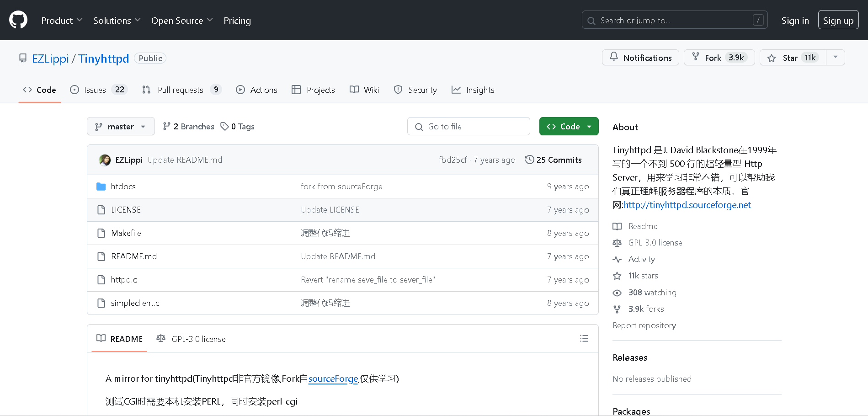Click the README outline list icon

(x=584, y=339)
